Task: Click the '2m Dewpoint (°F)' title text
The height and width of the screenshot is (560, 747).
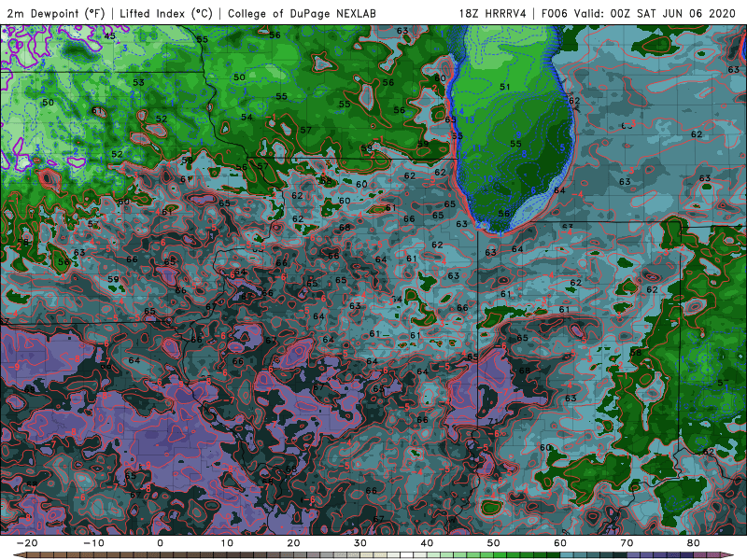Action: (56, 14)
